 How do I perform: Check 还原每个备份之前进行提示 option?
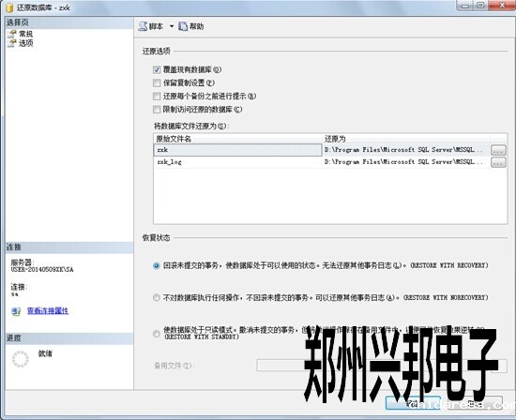(157, 96)
